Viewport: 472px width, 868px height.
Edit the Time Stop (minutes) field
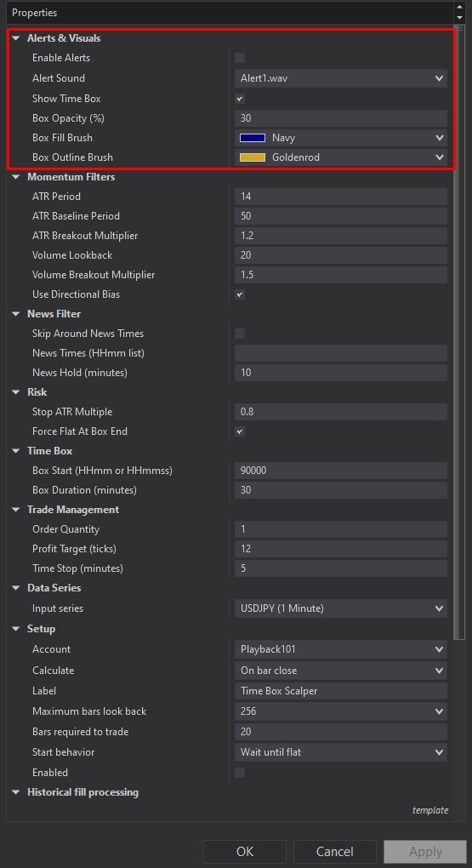pos(341,568)
